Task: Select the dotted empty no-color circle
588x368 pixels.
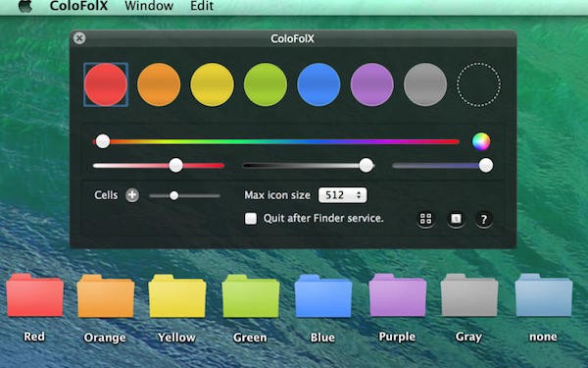Action: point(478,84)
